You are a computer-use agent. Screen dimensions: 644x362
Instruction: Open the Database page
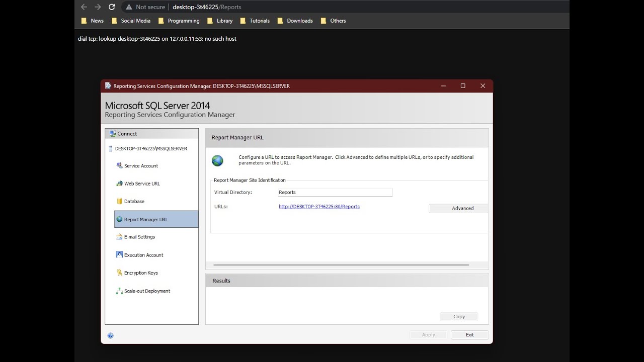coord(130,201)
